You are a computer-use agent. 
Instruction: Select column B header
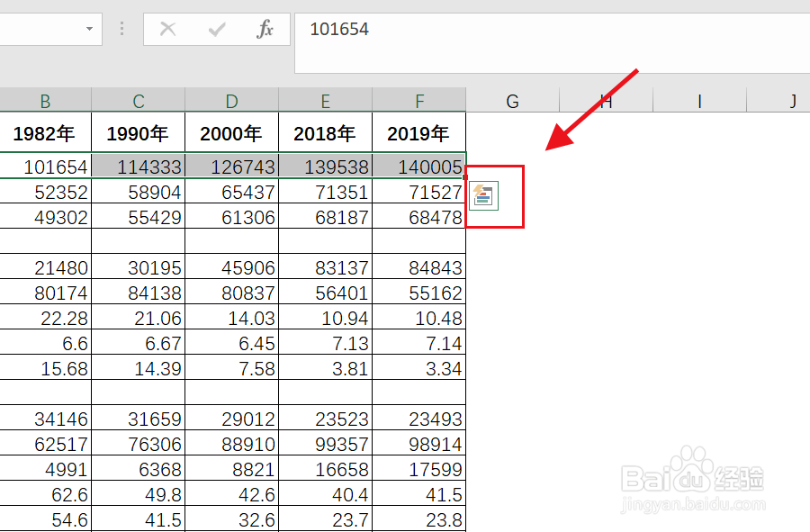(46, 101)
